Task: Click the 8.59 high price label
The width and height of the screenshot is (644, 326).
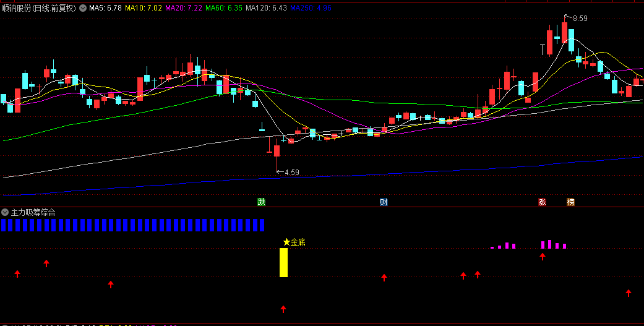Action: click(580, 18)
